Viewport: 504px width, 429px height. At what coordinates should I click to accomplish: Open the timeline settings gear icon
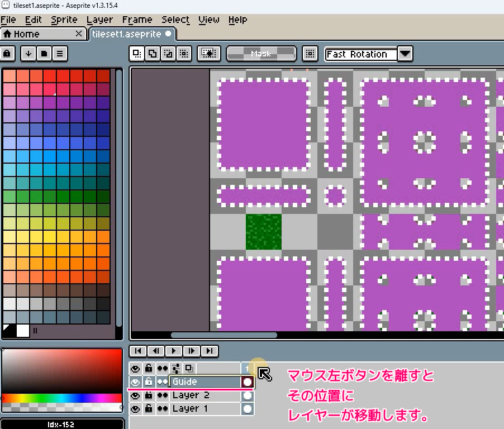[x=175, y=368]
